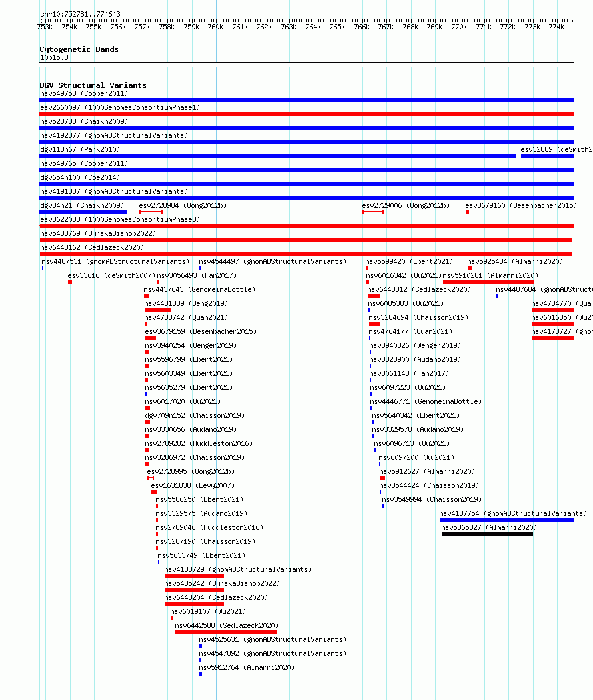This screenshot has height=700, width=593.
Task: Open nsv4734770 variant at right edge
Action: [562, 303]
